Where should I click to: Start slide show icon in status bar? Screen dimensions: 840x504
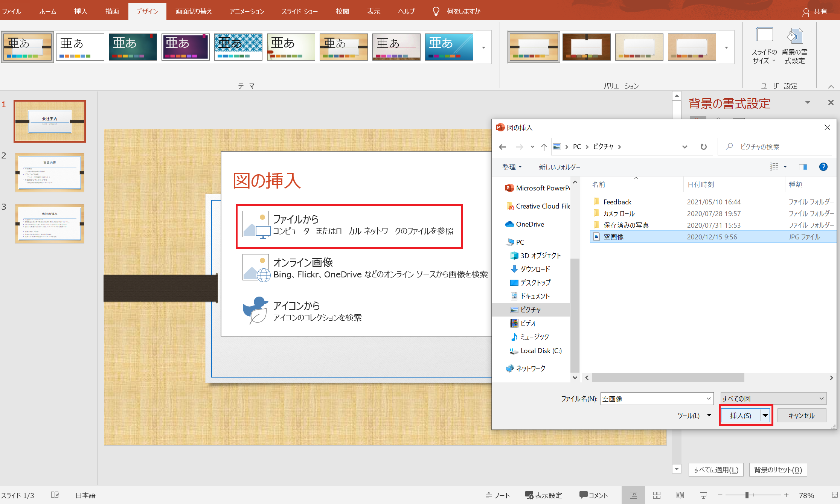703,495
